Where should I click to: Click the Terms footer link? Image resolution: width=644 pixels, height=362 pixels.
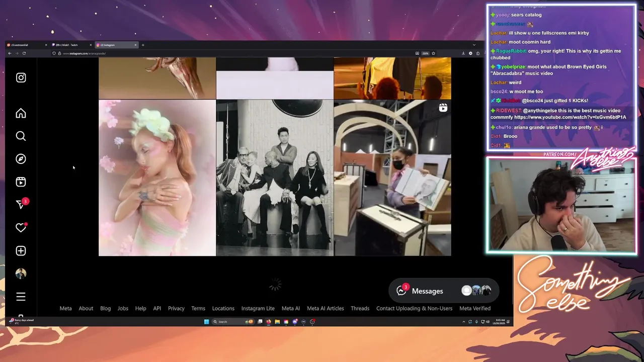point(198,308)
